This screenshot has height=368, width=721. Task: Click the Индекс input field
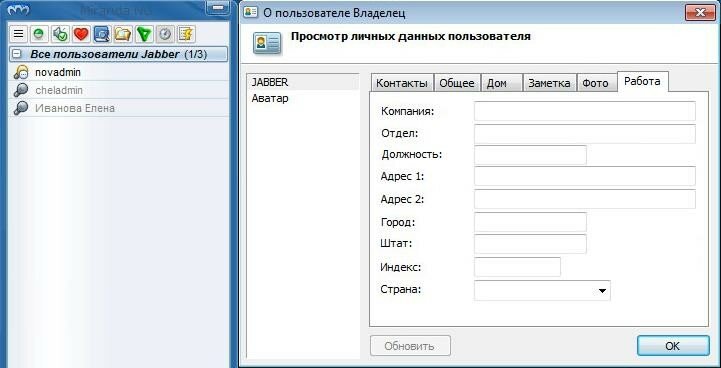tap(517, 267)
